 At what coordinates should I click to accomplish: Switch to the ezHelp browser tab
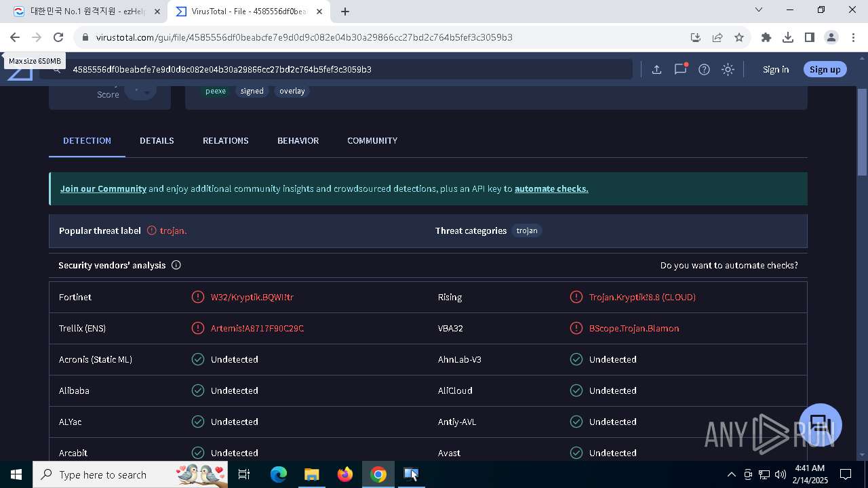pos(86,12)
